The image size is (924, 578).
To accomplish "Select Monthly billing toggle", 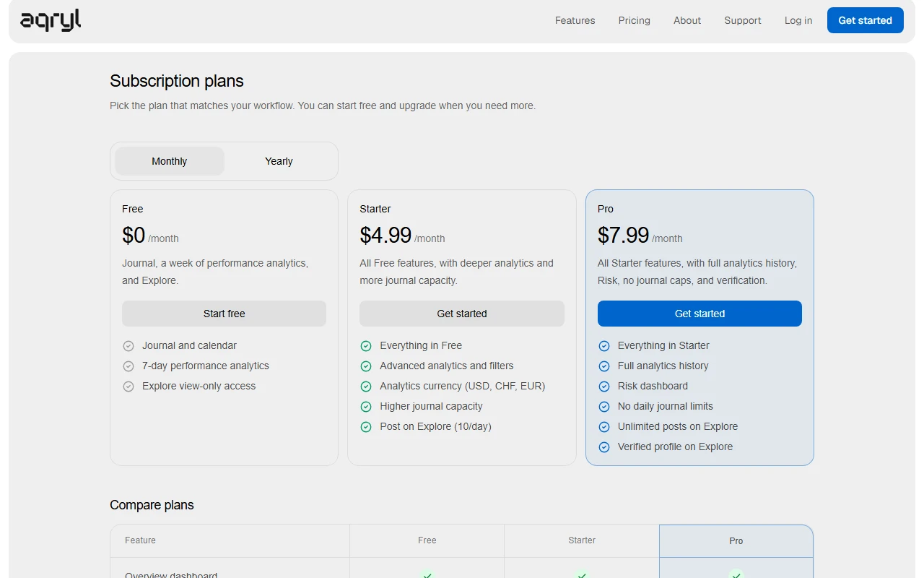I will 170,161.
